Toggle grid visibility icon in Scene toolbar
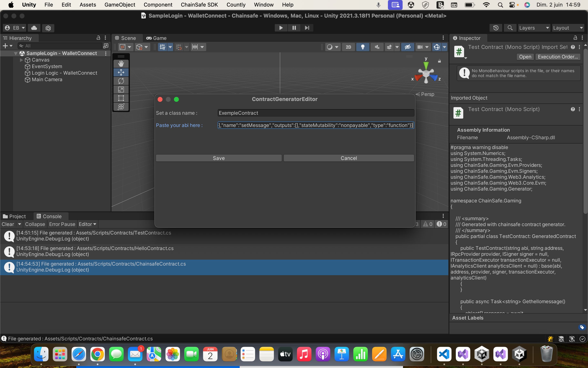The height and width of the screenshot is (368, 588). [162, 47]
